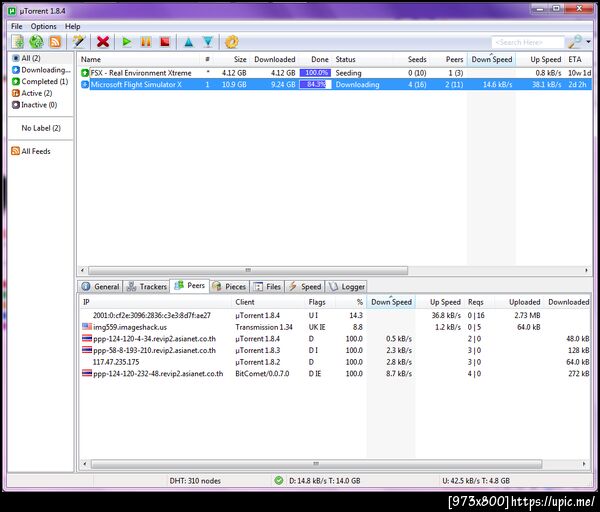Viewport: 600px width, 512px height.
Task: Sort torrents by ETA column
Action: pos(578,59)
